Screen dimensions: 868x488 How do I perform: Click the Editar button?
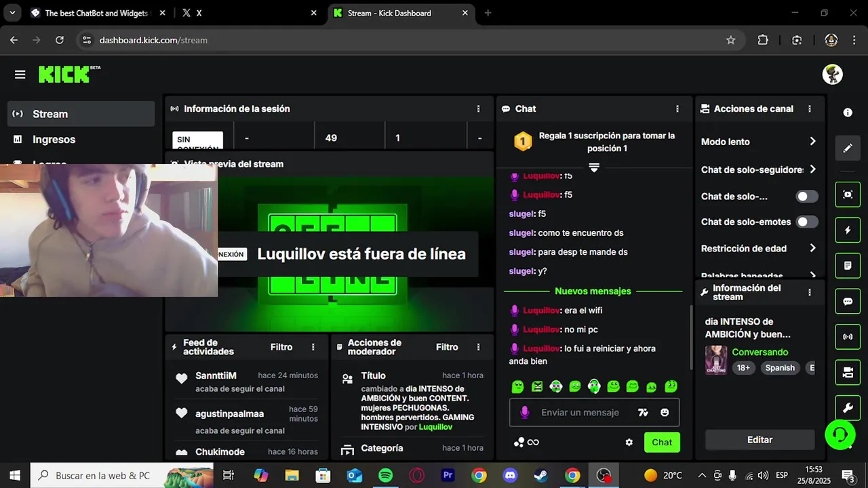pyautogui.click(x=759, y=439)
